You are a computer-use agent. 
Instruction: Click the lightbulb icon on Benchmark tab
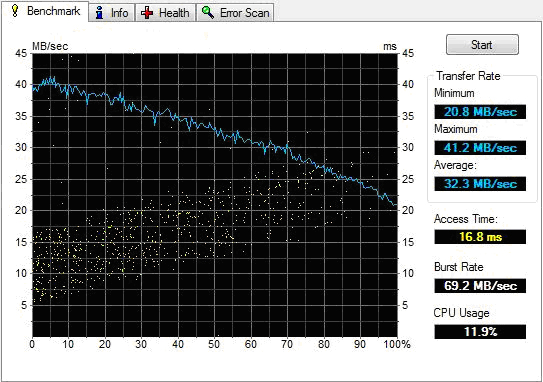click(15, 10)
